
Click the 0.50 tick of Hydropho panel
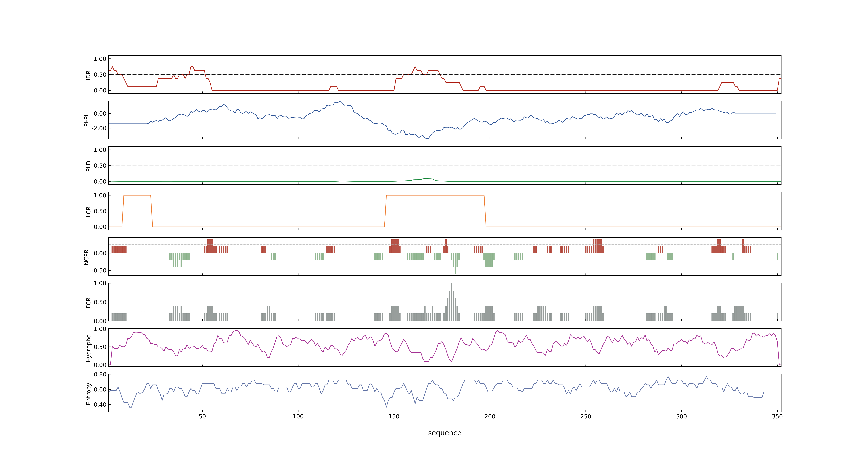pyautogui.click(x=100, y=347)
